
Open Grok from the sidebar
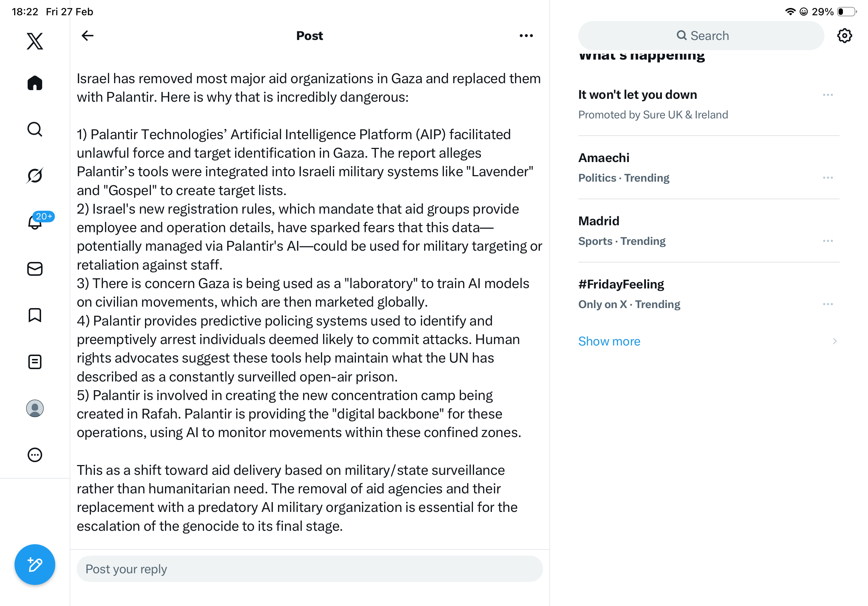pos(35,175)
